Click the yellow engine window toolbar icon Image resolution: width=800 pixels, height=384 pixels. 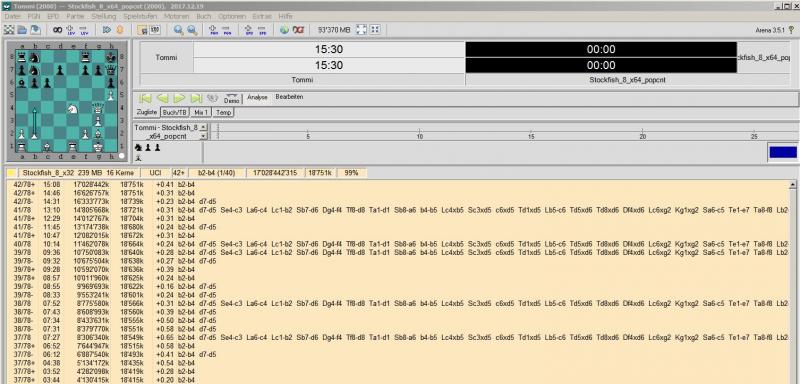(x=142, y=30)
